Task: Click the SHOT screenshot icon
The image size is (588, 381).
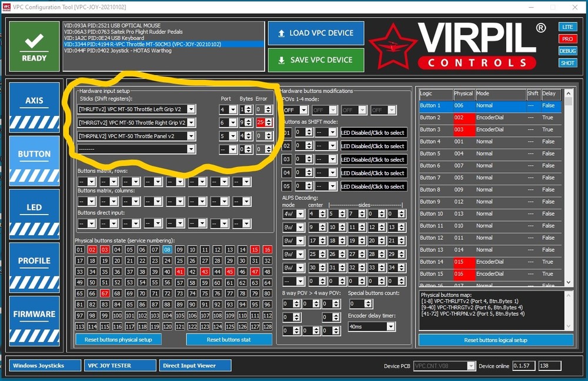Action: pos(567,63)
